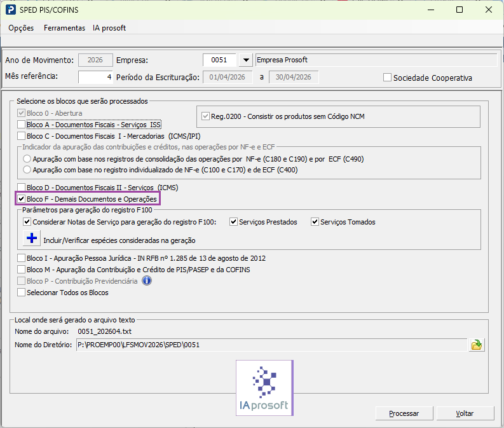
Task: Open the Opções menu
Action: [21, 28]
